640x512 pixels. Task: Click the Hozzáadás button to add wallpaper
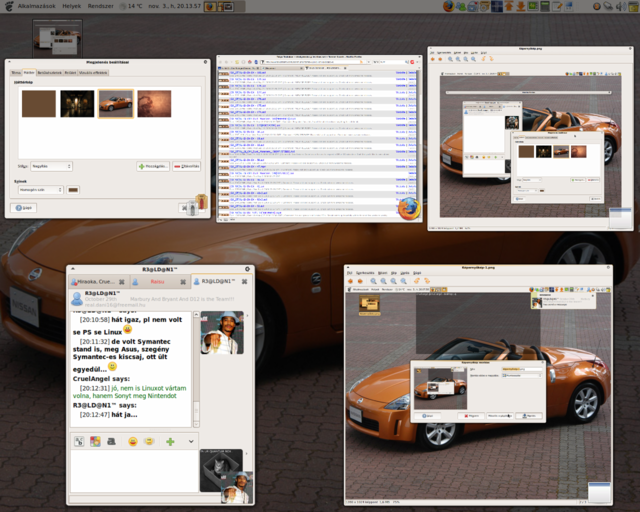pos(153,166)
